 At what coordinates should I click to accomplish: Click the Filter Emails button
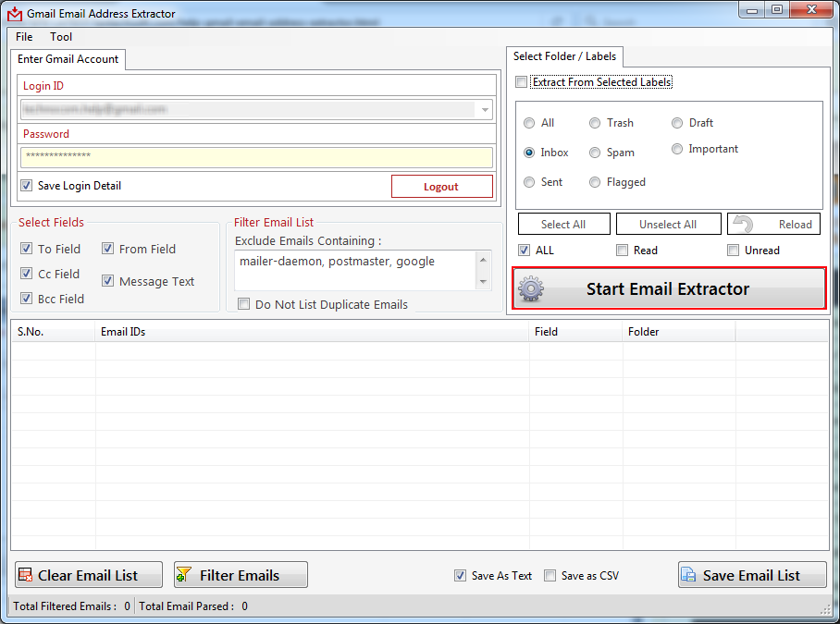pos(241,575)
